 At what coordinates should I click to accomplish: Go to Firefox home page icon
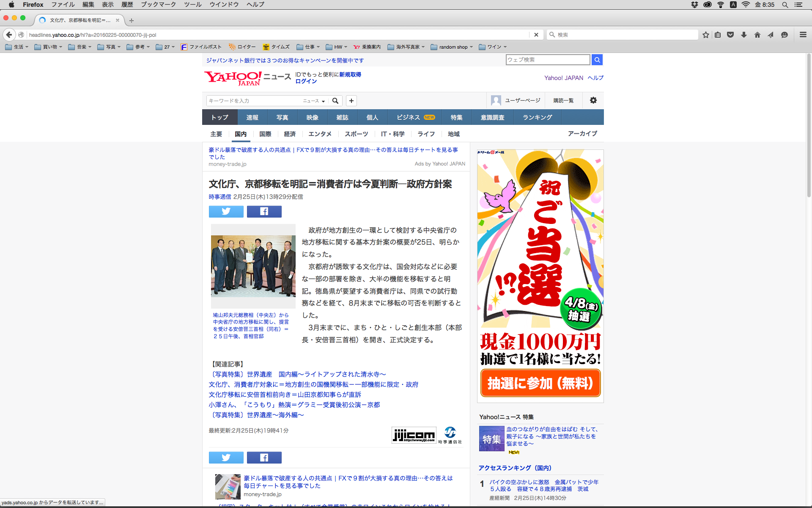coord(757,35)
